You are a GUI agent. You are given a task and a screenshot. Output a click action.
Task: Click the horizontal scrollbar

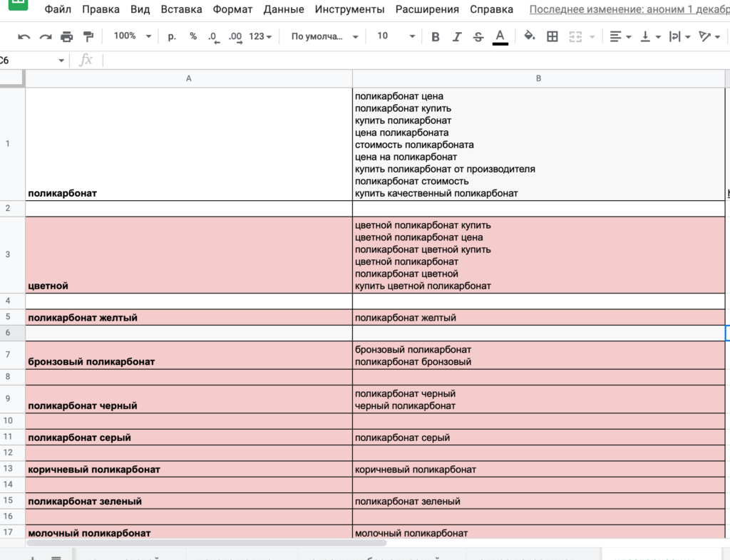[206, 543]
